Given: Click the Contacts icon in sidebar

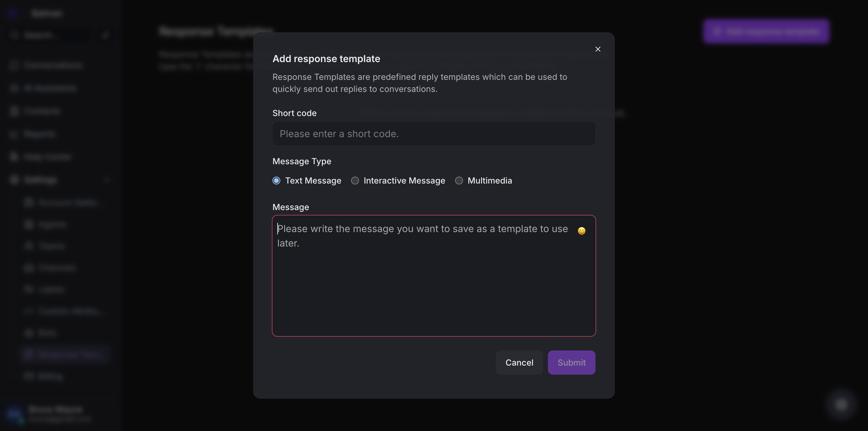Looking at the screenshot, I should (14, 111).
